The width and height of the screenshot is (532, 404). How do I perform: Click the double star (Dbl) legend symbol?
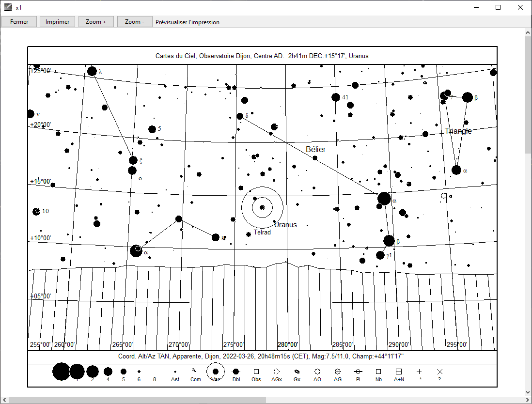pyautogui.click(x=236, y=372)
